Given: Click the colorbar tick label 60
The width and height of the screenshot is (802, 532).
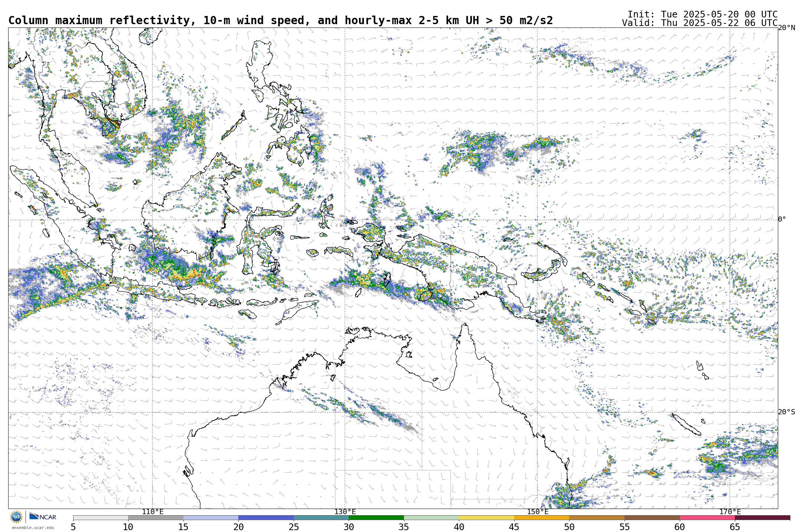Looking at the screenshot, I should pyautogui.click(x=680, y=527).
